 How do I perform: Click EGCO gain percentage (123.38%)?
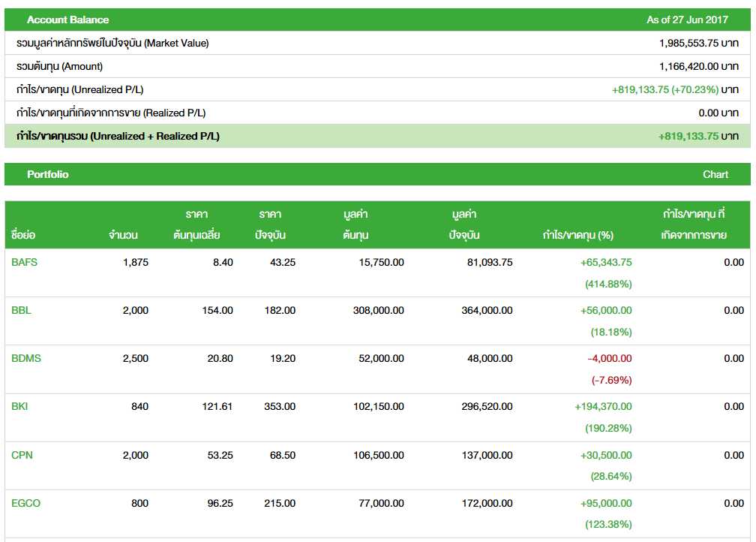[x=608, y=524]
